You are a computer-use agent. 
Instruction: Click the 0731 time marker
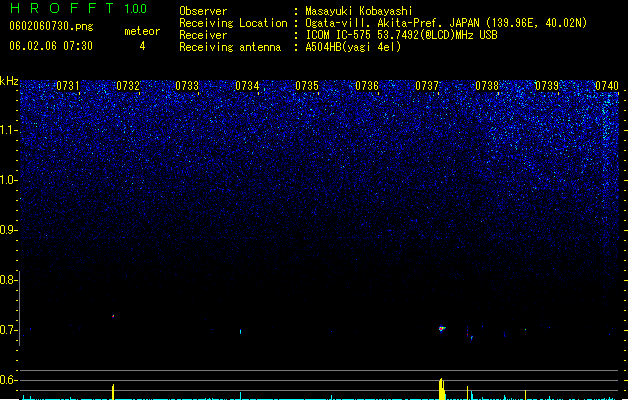(68, 86)
